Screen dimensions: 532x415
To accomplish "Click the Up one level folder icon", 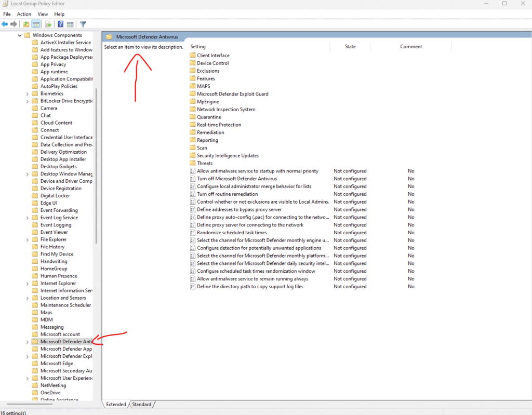I will pos(26,24).
